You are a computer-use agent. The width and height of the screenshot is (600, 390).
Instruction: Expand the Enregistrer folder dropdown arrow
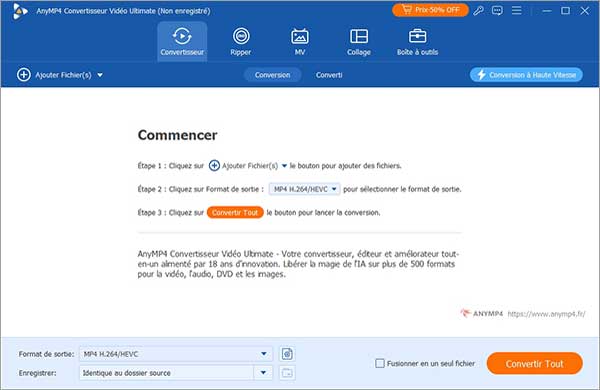click(263, 373)
